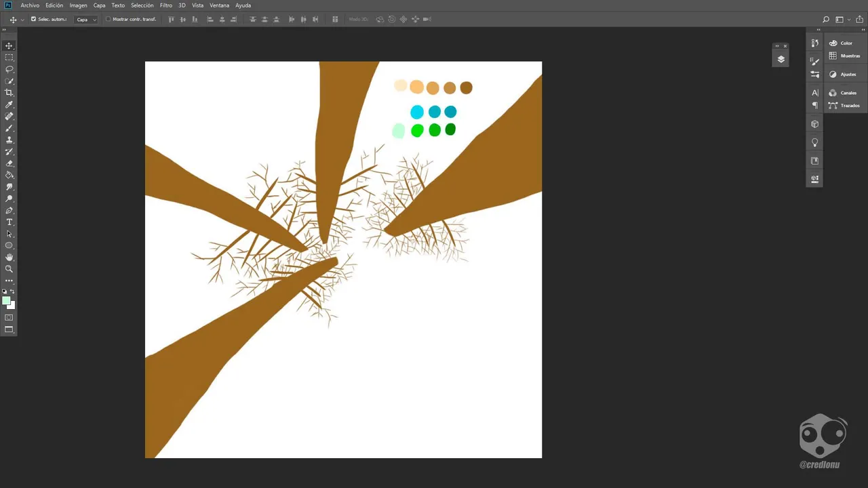868x488 pixels.
Task: Open the 3D panel cube icon
Action: point(814,124)
